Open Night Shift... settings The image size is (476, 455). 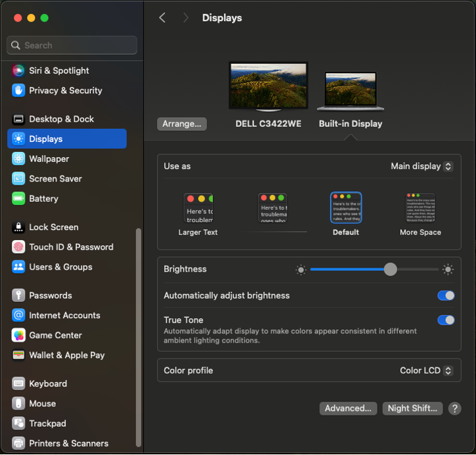[x=412, y=408]
